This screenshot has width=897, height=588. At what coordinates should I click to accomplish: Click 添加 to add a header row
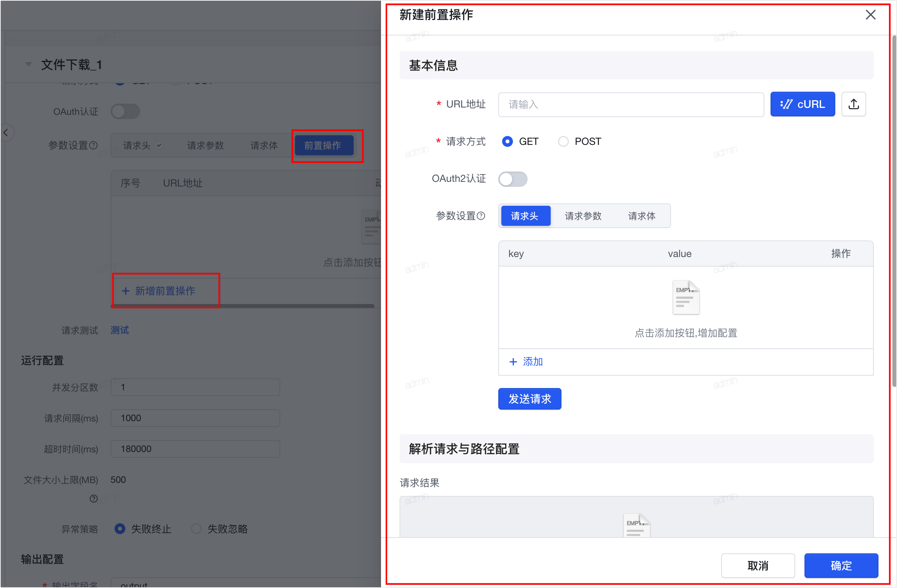tap(526, 361)
